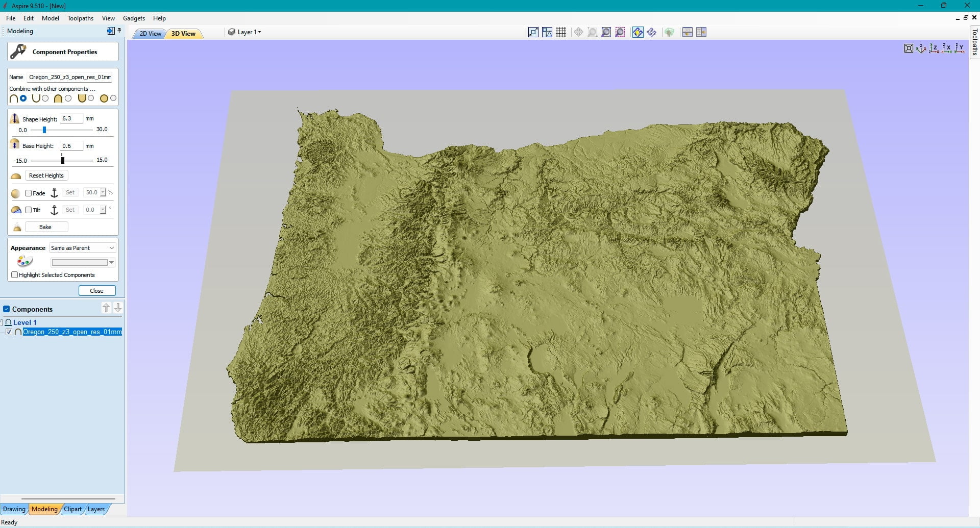
Task: Click the zoom to box toolbar icon
Action: (x=592, y=32)
